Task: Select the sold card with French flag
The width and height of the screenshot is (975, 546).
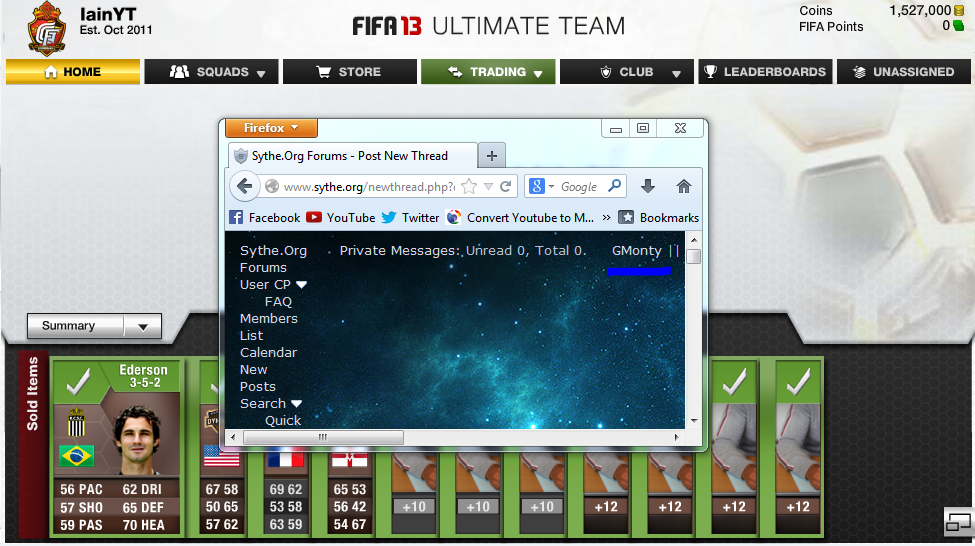Action: pos(285,494)
